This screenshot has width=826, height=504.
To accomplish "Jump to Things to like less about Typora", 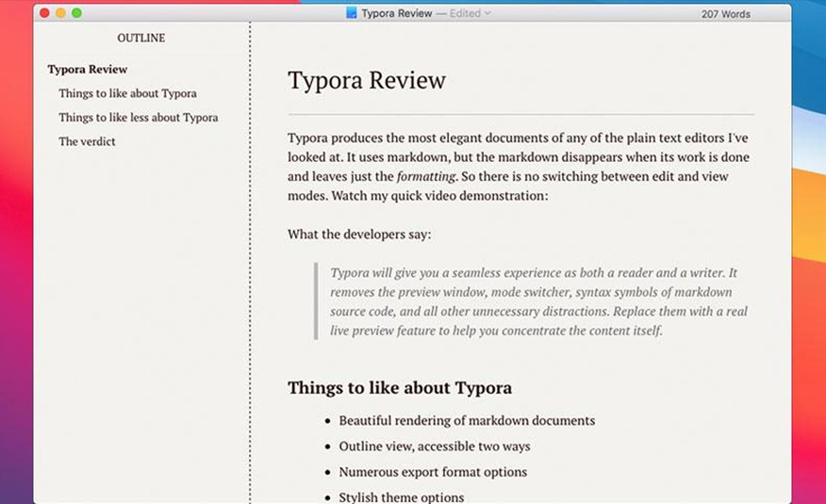I will [x=139, y=118].
